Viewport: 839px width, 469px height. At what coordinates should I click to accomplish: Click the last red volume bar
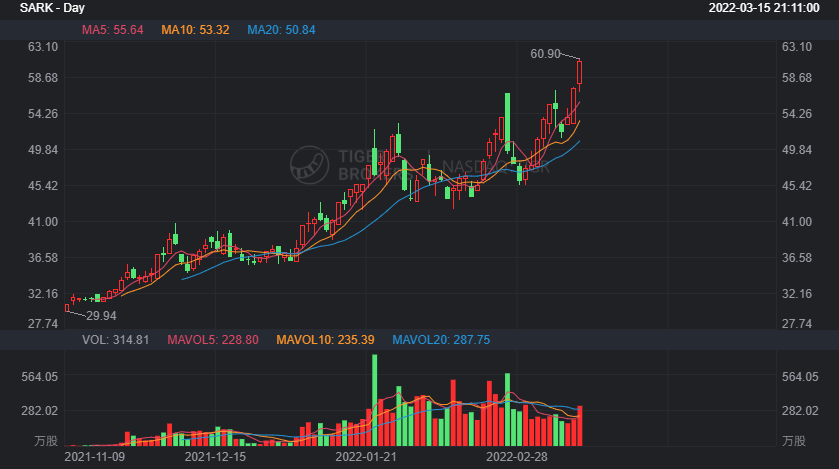click(x=579, y=426)
